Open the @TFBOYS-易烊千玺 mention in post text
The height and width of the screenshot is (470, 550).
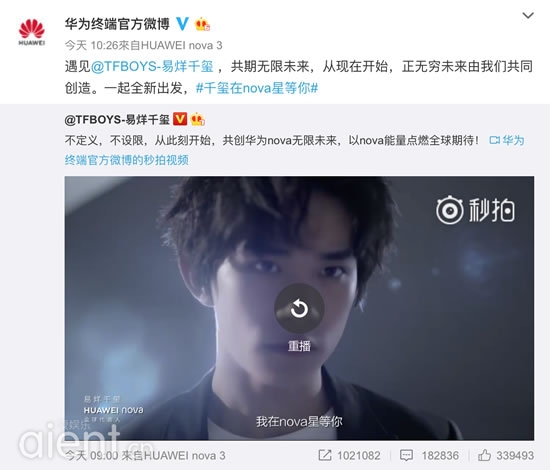[x=152, y=66]
